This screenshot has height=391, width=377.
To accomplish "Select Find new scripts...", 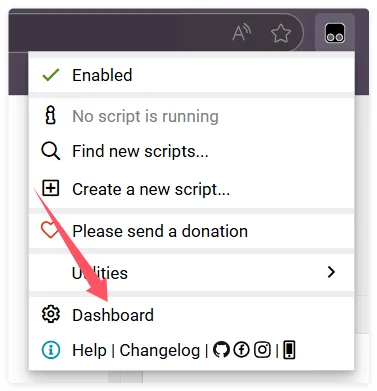I will [191, 151].
